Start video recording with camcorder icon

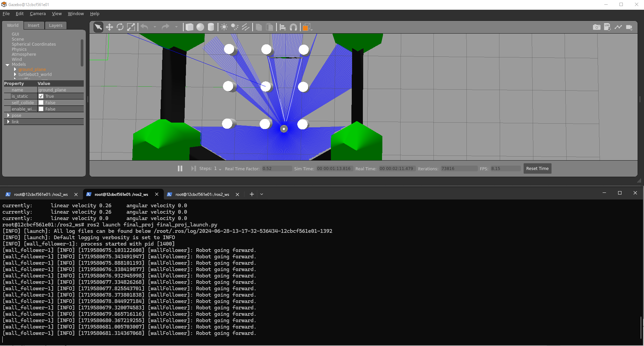tap(629, 27)
